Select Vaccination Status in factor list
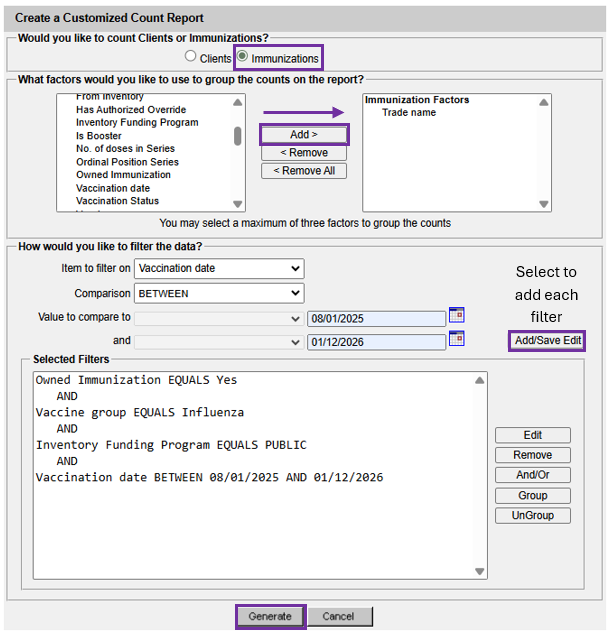This screenshot has width=610, height=637. click(117, 201)
